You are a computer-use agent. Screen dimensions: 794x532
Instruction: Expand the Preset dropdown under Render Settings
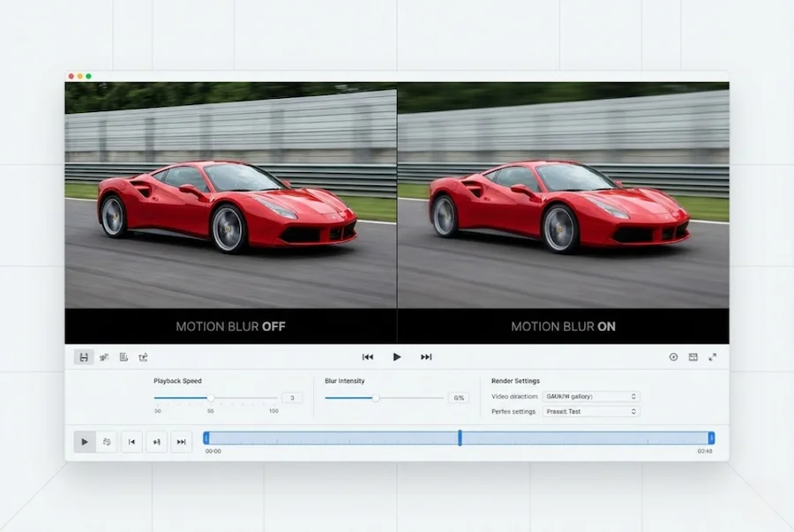[590, 412]
